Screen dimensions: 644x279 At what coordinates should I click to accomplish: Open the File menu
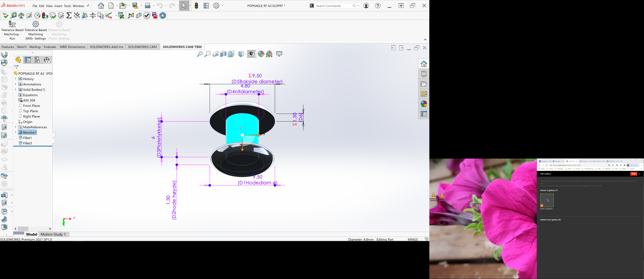click(x=35, y=6)
